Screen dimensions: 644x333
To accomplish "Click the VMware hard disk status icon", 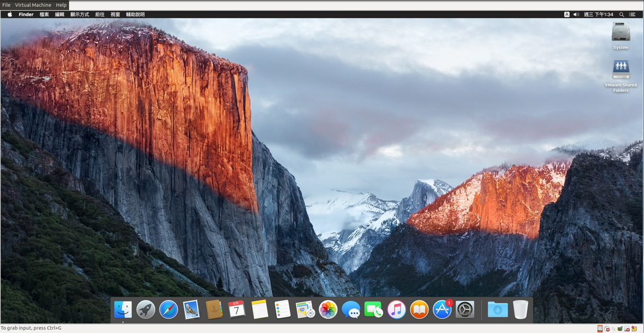I will click(x=600, y=329).
